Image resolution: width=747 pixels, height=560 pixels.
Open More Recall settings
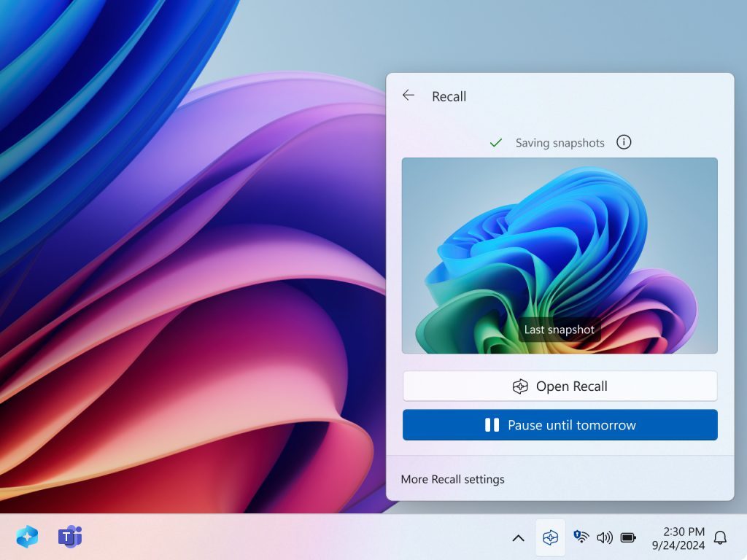click(x=452, y=479)
